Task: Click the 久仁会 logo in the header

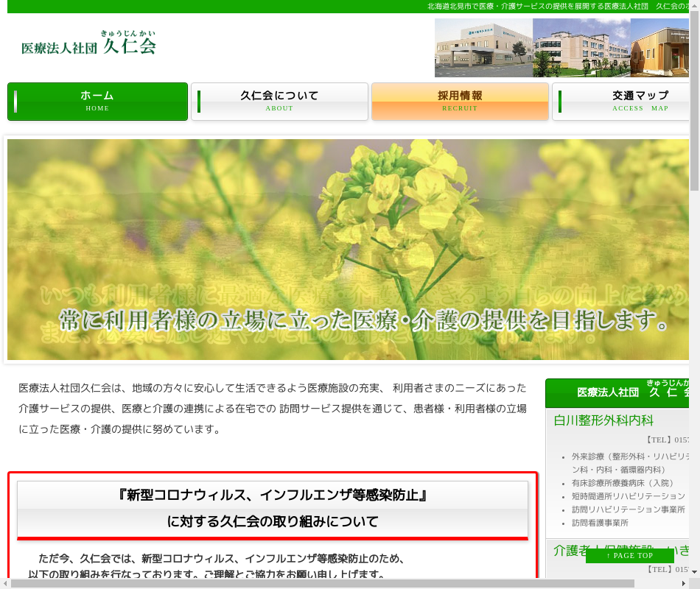Action: 89,43
